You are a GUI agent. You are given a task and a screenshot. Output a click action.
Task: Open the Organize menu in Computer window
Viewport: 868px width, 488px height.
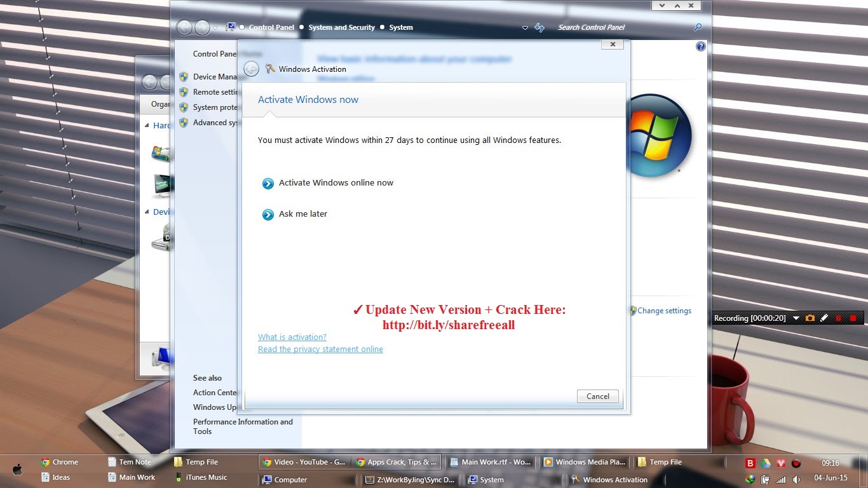pos(160,104)
